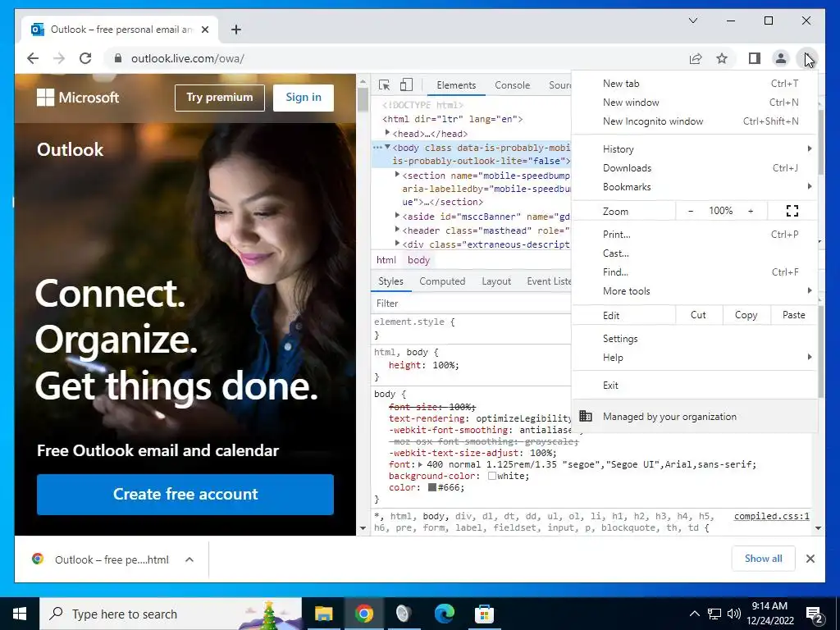Show hidden system tray icons
Viewport: 840px width, 630px height.
(694, 614)
